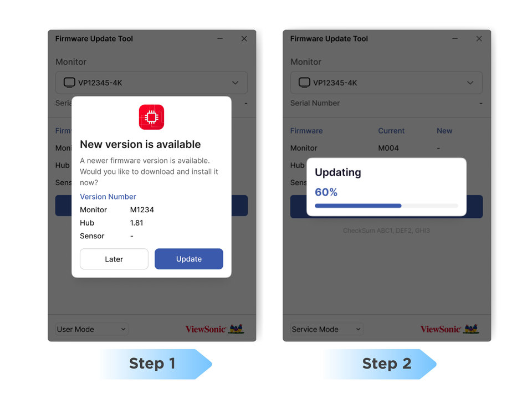
Task: Close the left Firmware Update Tool window
Action: click(244, 39)
